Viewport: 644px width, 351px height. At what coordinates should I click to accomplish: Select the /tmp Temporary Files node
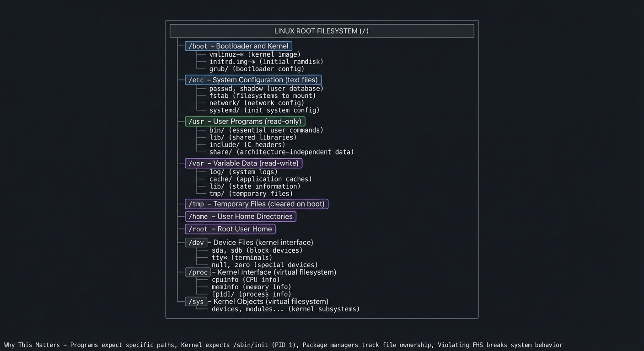coord(257,204)
